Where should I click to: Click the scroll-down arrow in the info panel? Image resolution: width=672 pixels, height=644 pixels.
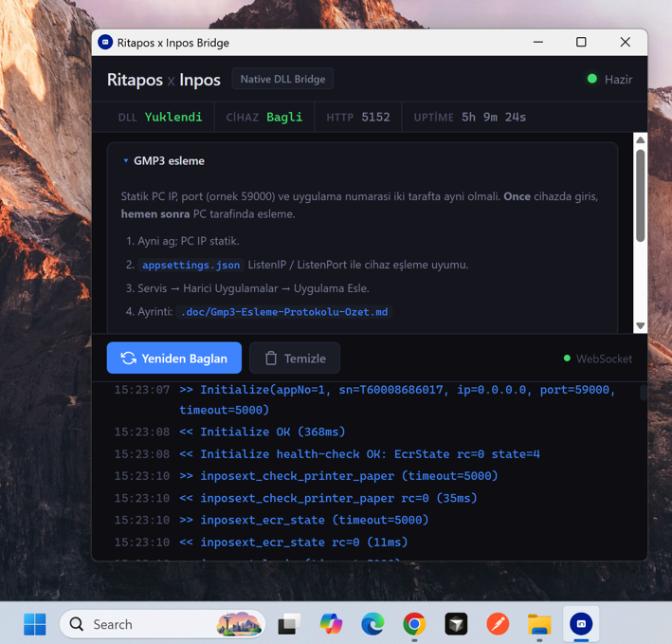(x=641, y=325)
